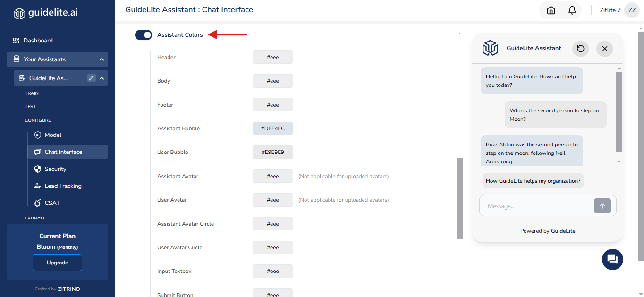
Task: Open the Body color picker
Action: click(273, 81)
